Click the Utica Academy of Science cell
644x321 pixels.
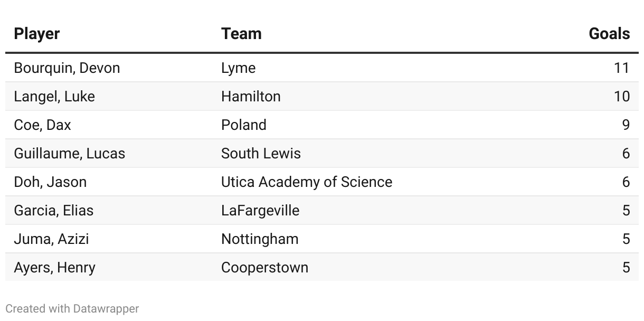pos(307,182)
